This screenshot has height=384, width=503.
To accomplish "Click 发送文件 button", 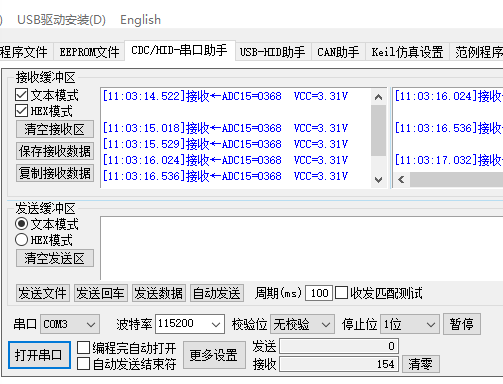I will pos(43,293).
